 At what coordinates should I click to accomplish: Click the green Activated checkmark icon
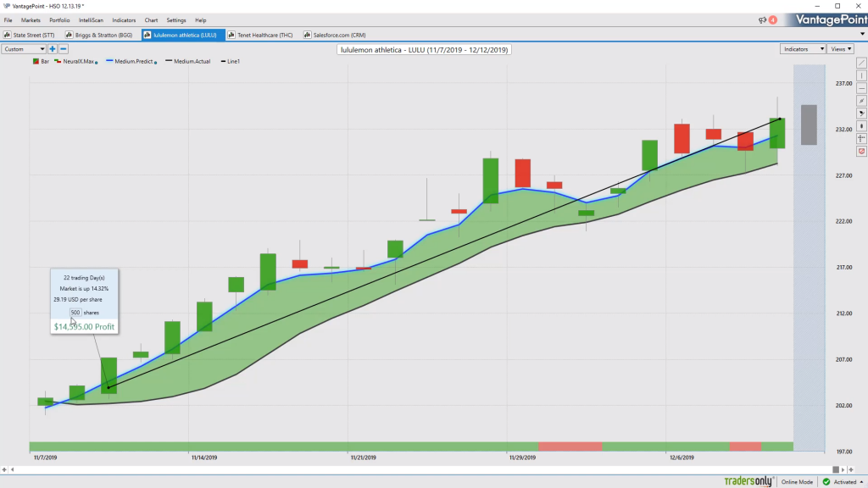tap(826, 482)
